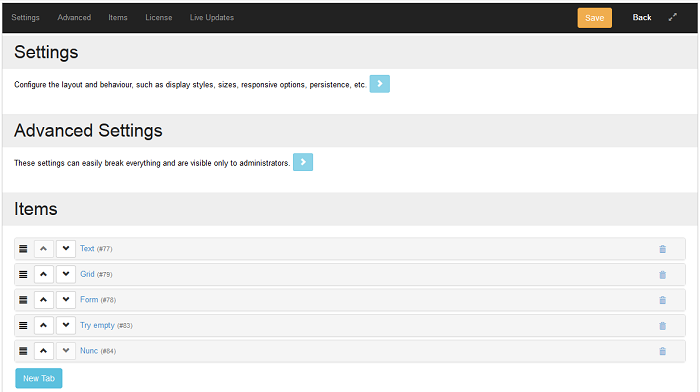This screenshot has height=392, width=700.
Task: Grab the drag handle for Nunc item
Action: pyautogui.click(x=23, y=351)
